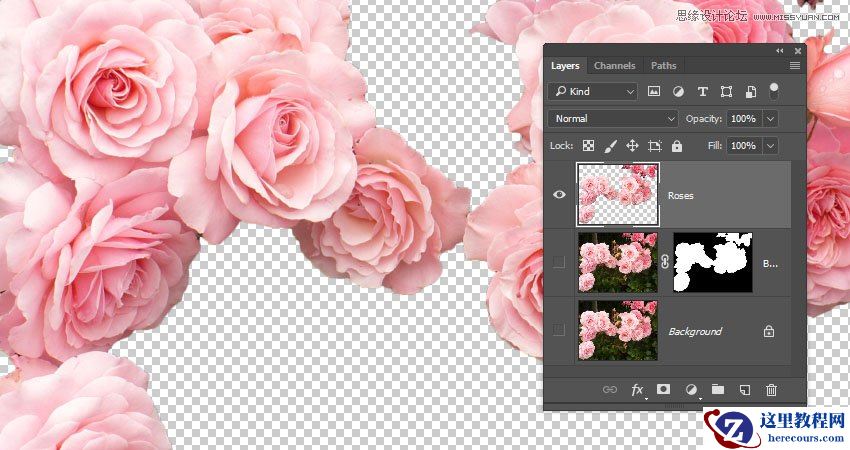Click the Background layer thumbnail
Screen dimensions: 850x450
pyautogui.click(x=617, y=330)
